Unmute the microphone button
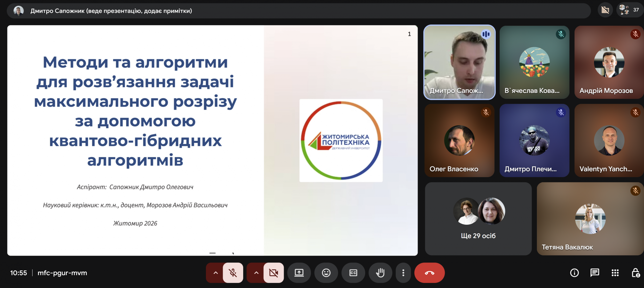Screen dimensions: 644x288 [233, 273]
